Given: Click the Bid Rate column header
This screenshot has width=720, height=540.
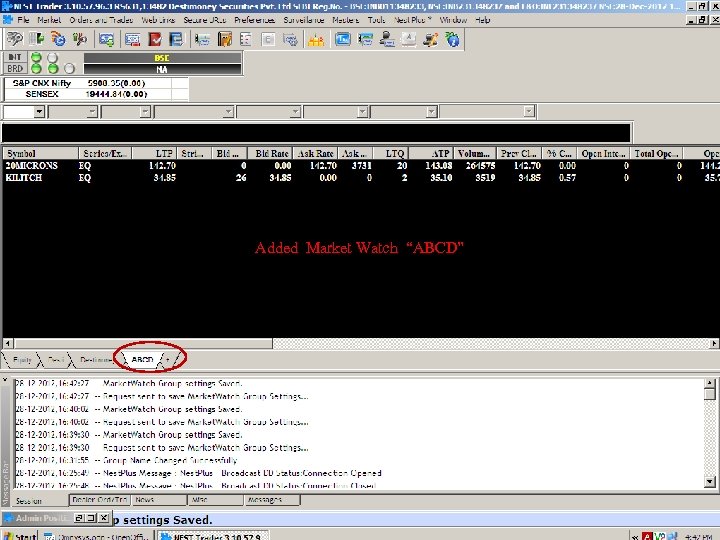Looking at the screenshot, I should click(270, 153).
